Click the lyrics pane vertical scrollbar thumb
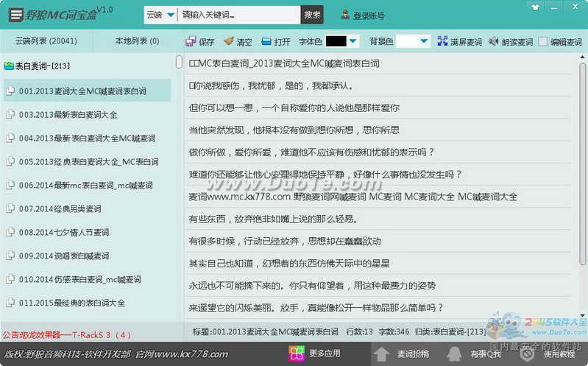Viewport: 588px width, 366px height. tap(582, 163)
